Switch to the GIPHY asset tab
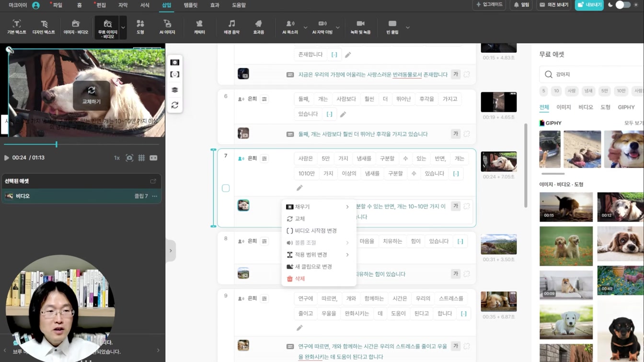 (626, 107)
